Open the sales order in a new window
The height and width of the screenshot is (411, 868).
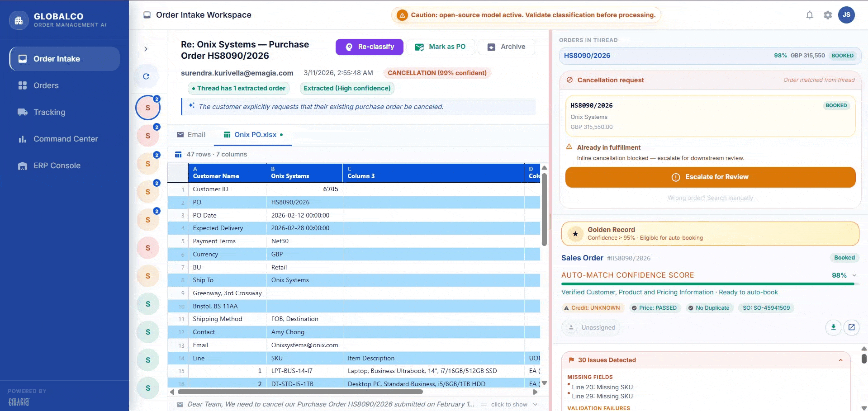pos(851,327)
